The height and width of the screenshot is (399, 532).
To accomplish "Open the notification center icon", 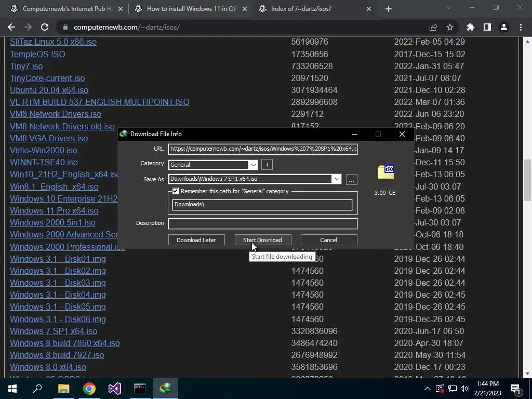I will click(x=516, y=389).
